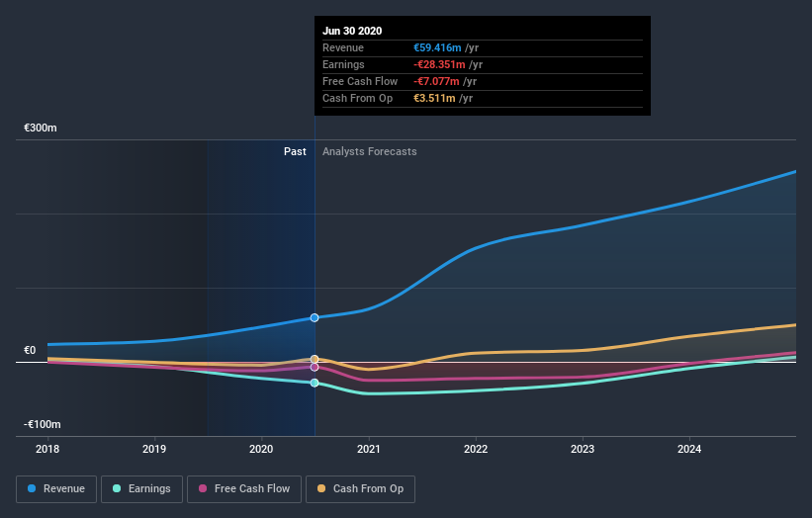Viewport: 812px width, 518px height.
Task: Click the Earnings data point marker on the teal line
Action: coord(315,383)
